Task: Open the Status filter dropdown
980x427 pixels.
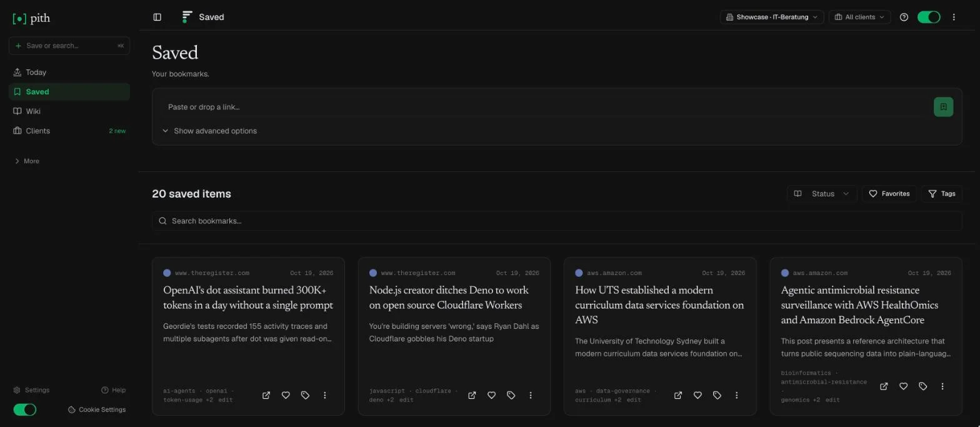Action: (822, 194)
